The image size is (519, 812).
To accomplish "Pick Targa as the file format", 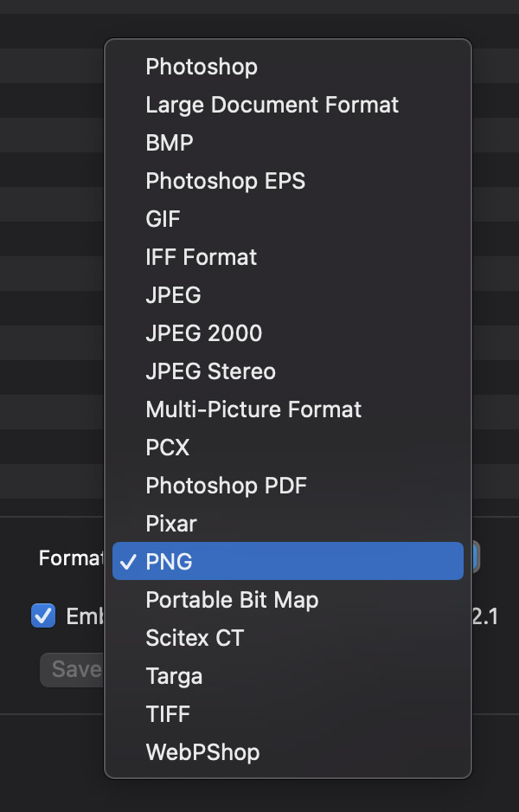I will coord(174,676).
